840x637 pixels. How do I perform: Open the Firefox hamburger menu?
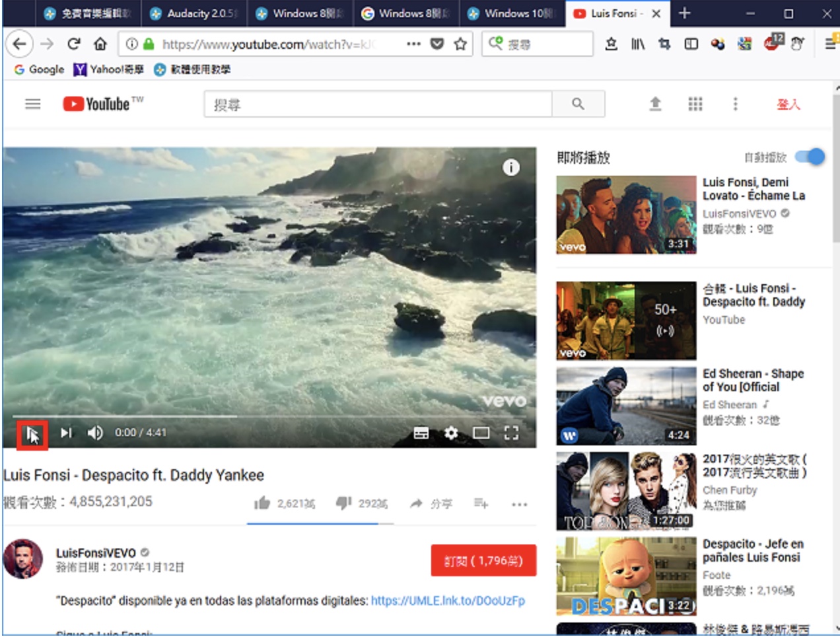click(x=831, y=44)
